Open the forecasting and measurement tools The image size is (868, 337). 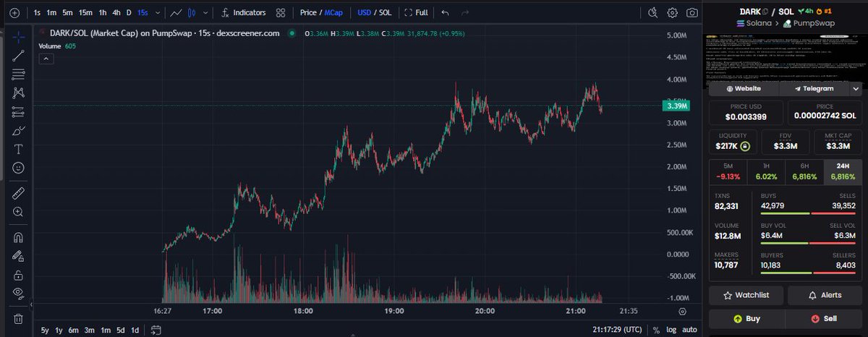click(x=19, y=112)
